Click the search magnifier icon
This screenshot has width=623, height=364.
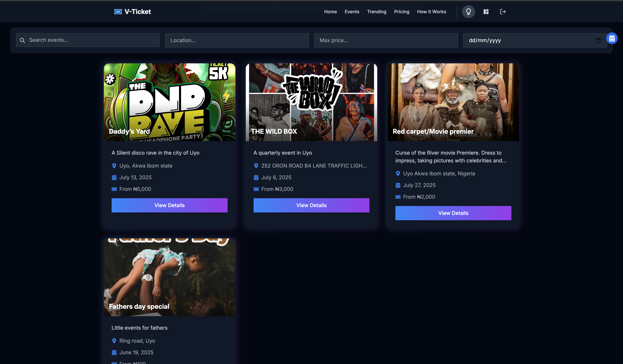coord(22,40)
